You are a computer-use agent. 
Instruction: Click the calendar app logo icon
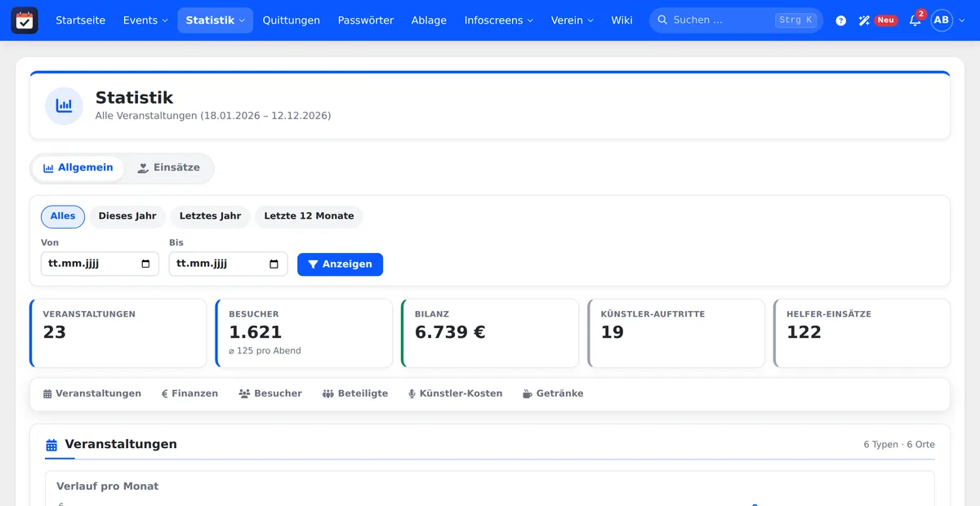(x=24, y=20)
